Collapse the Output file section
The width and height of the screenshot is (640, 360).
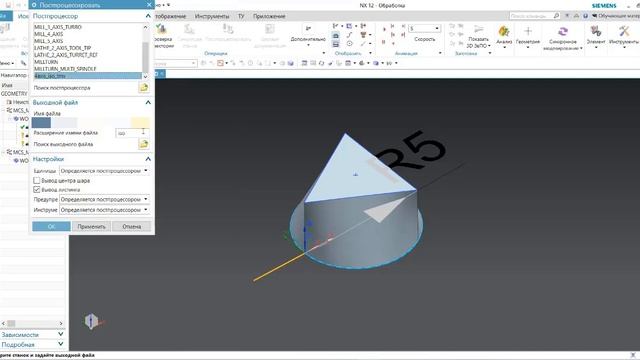148,102
